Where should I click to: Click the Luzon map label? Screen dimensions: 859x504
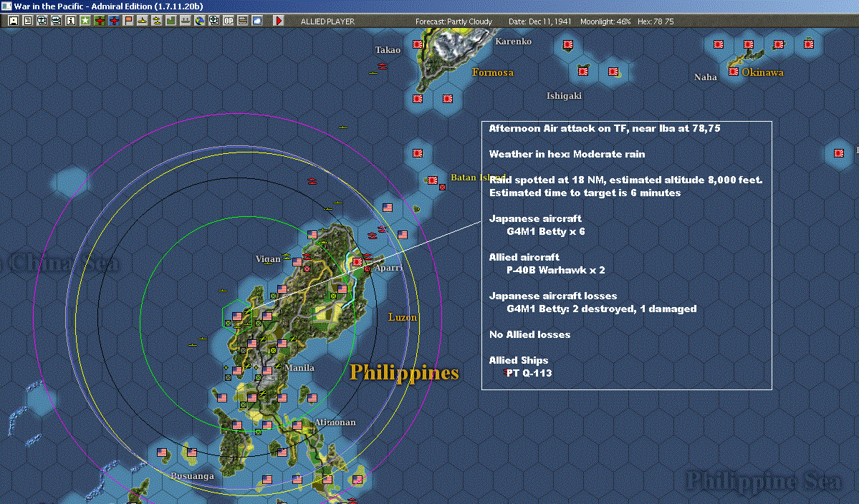tap(403, 317)
